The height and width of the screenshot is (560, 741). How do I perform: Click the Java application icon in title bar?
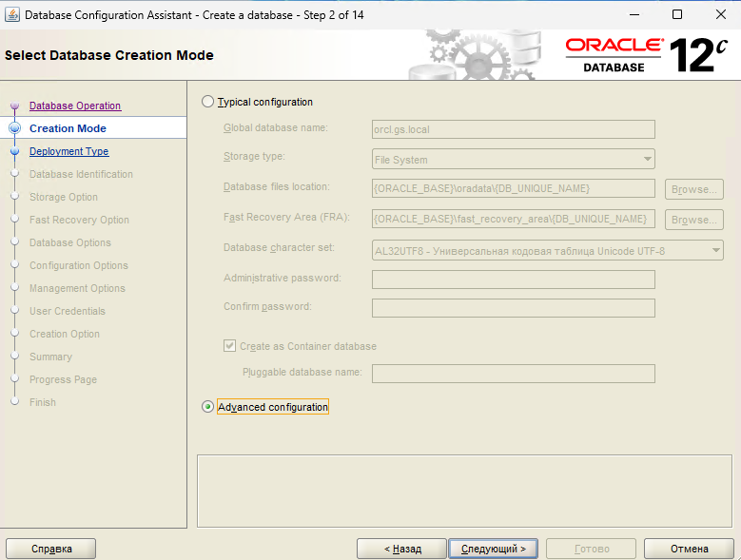coord(12,14)
